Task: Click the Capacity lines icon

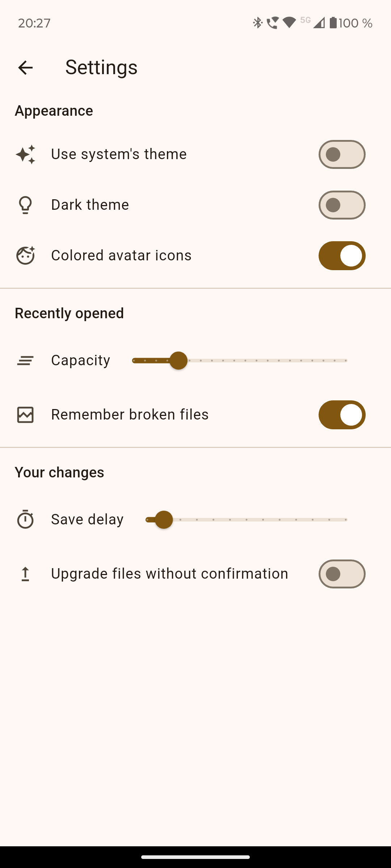Action: tap(25, 361)
